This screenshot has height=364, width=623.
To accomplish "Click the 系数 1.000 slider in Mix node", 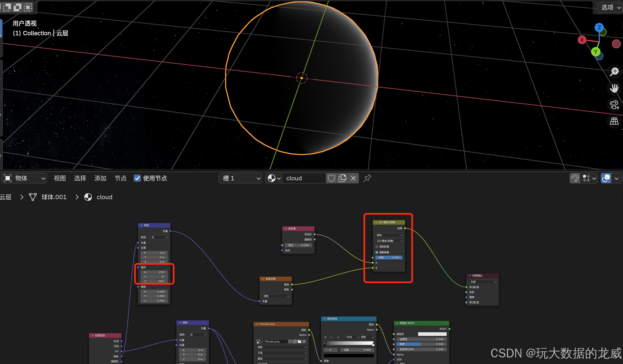I will click(x=389, y=257).
